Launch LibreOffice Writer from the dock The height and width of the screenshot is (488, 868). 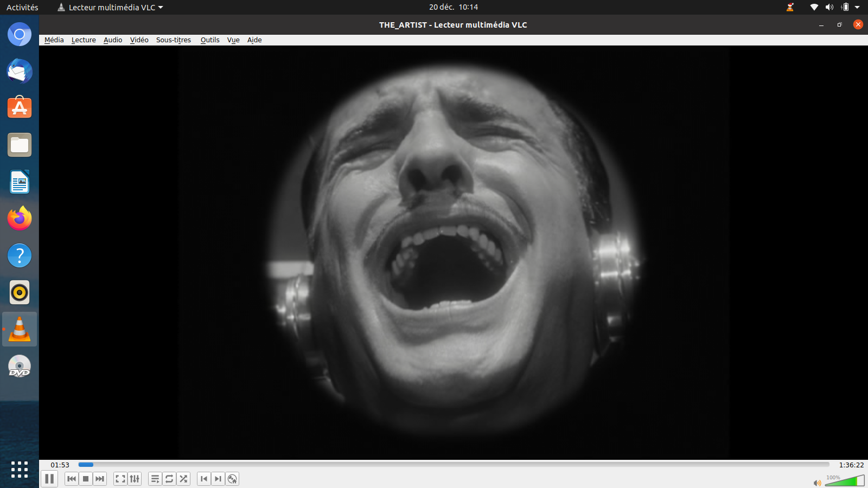(20, 182)
